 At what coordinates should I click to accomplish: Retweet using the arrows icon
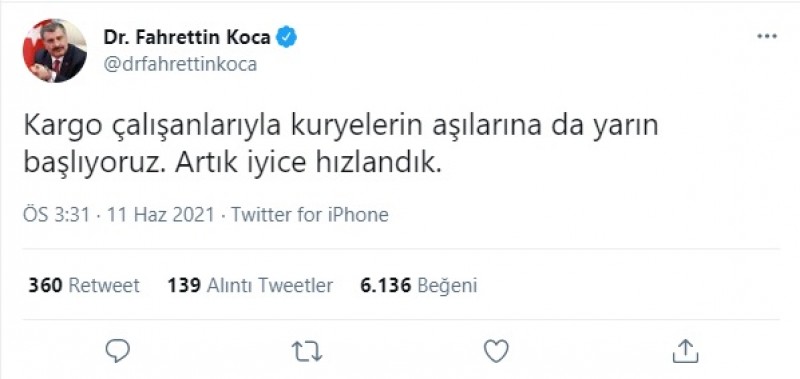coord(307,351)
